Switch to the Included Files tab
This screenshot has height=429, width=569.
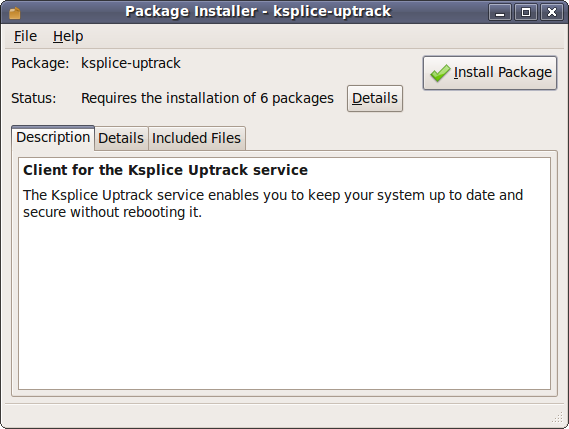[197, 138]
